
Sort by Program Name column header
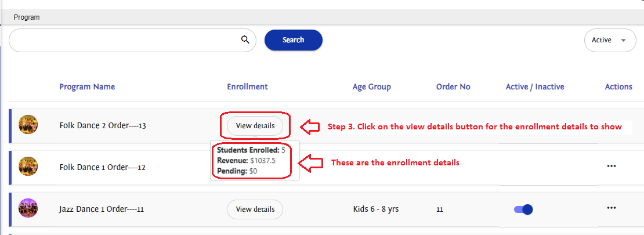coord(87,87)
